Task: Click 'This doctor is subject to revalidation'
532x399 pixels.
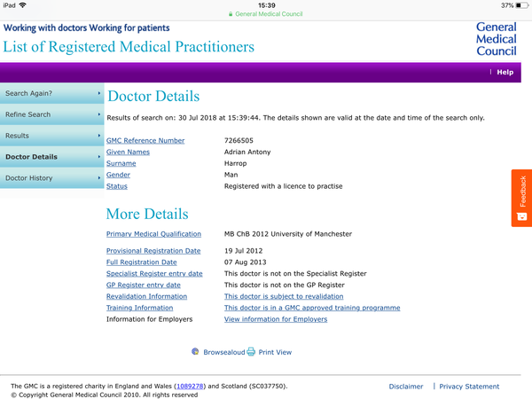Action: [x=284, y=296]
